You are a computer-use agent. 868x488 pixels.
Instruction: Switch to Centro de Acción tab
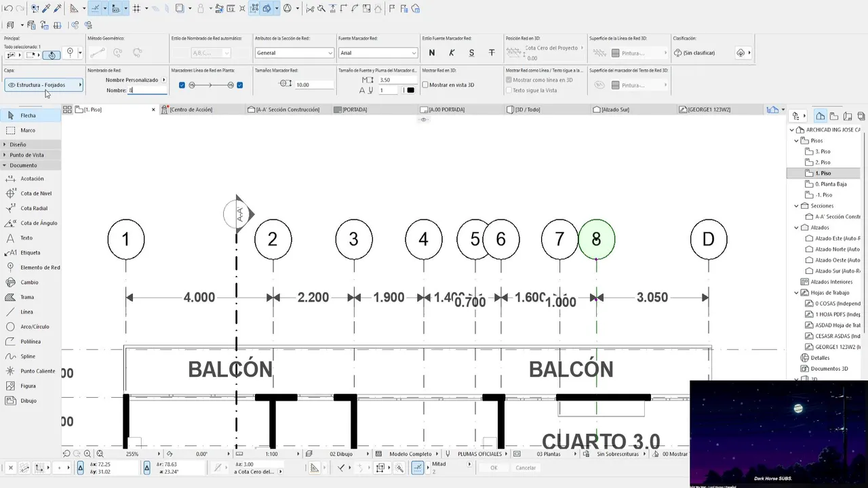coord(191,109)
